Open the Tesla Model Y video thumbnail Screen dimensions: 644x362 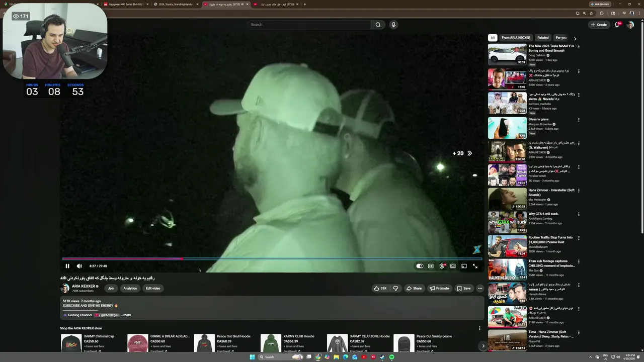coord(507,54)
